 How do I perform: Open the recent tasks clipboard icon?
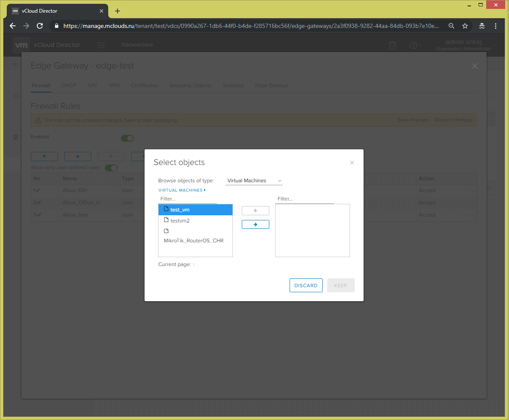coord(393,45)
